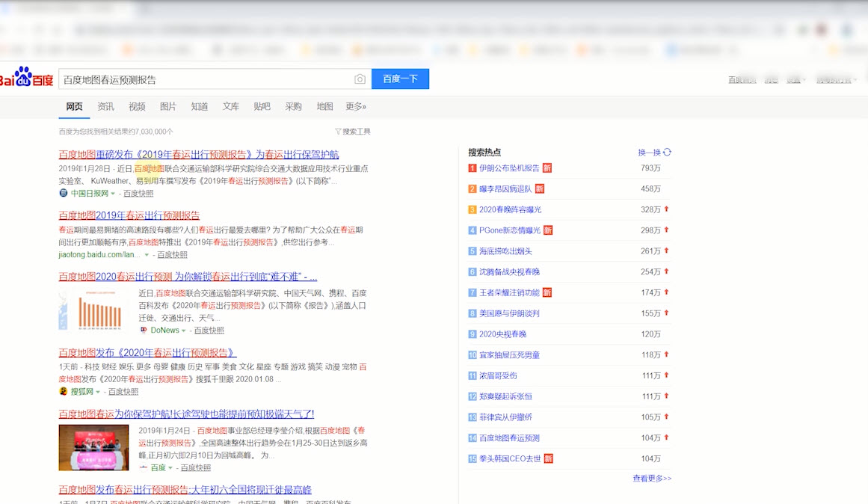Expand dropdown arrow next to 搜狐网

click(x=98, y=392)
